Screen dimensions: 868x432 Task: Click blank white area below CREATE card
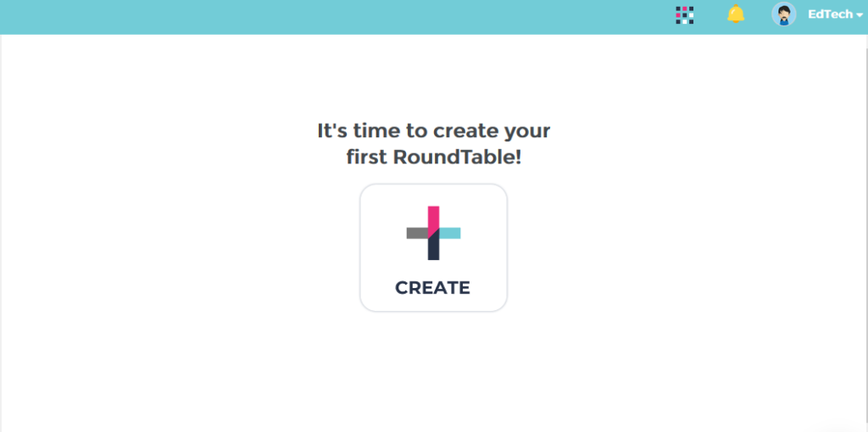pos(433,371)
